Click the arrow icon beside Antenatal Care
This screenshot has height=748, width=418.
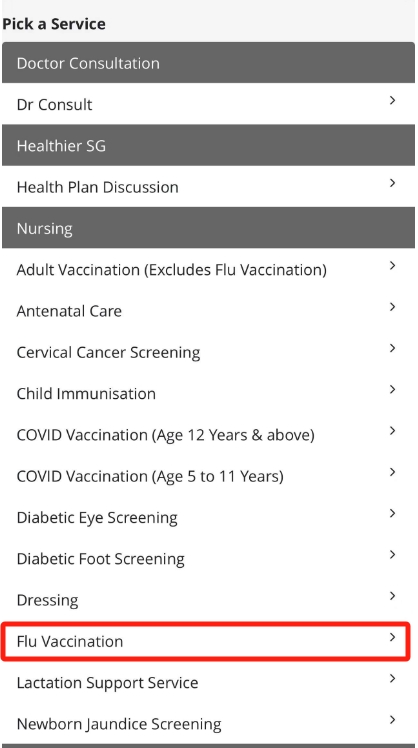[x=392, y=307]
